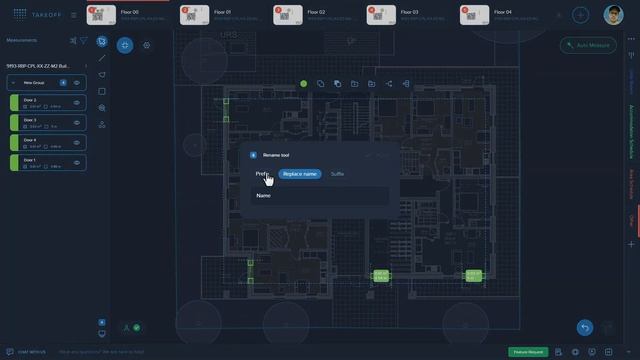Click the blue square icon above shield
640x360 pixels.
[x=102, y=322]
